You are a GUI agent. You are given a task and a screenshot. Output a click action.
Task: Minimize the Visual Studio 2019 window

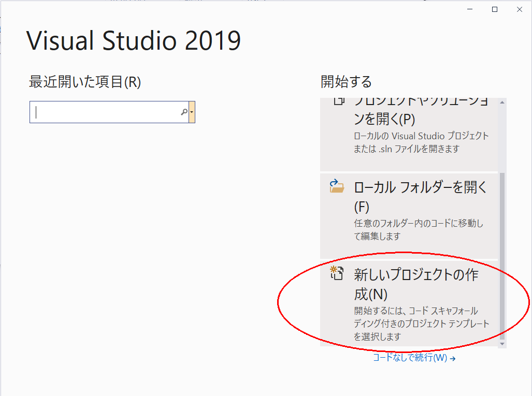point(470,9)
